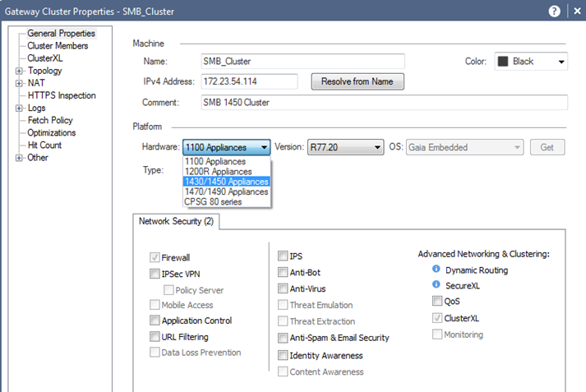Click the Dynamic Routing label
Screen dimensions: 586x392
477,270
